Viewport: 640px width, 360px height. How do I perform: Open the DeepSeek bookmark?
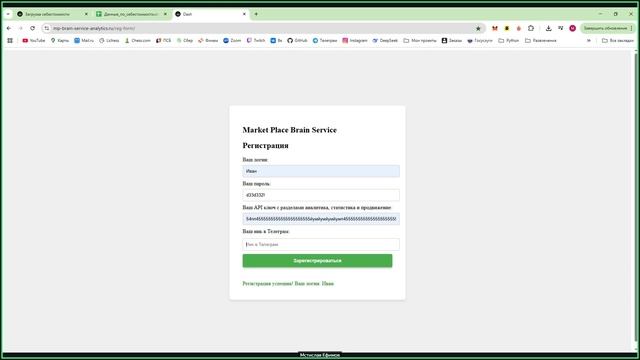(385, 40)
